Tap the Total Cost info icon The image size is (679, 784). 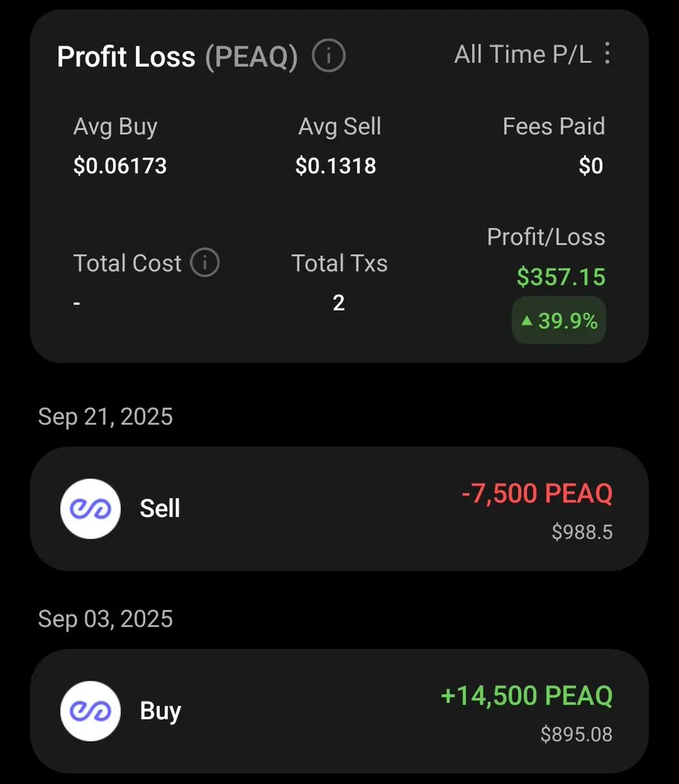[205, 263]
